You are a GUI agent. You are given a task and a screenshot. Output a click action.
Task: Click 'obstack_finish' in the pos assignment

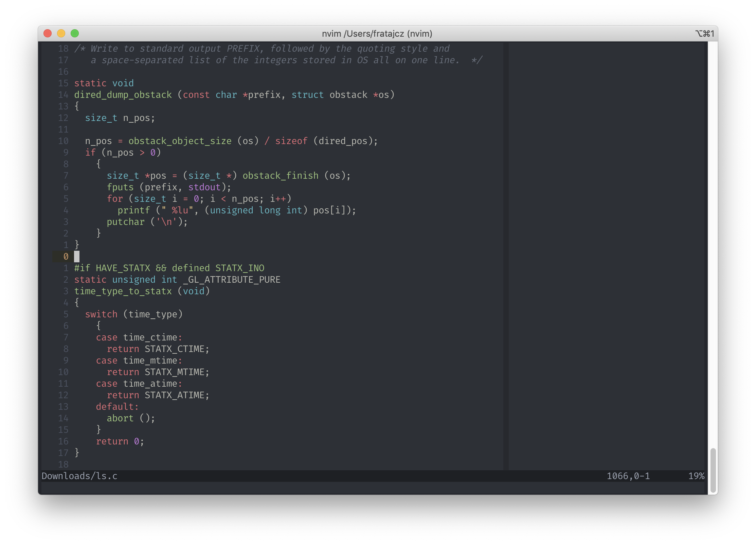(281, 176)
